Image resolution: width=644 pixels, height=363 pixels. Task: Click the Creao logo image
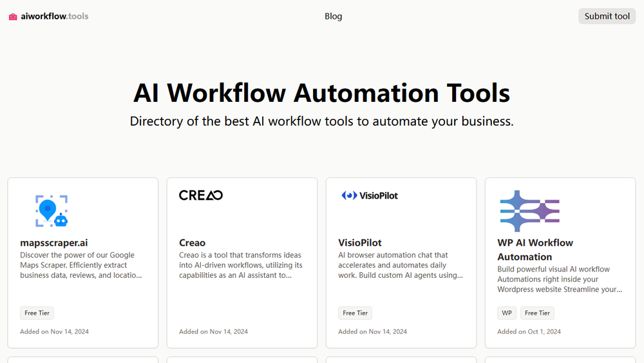pos(201,195)
